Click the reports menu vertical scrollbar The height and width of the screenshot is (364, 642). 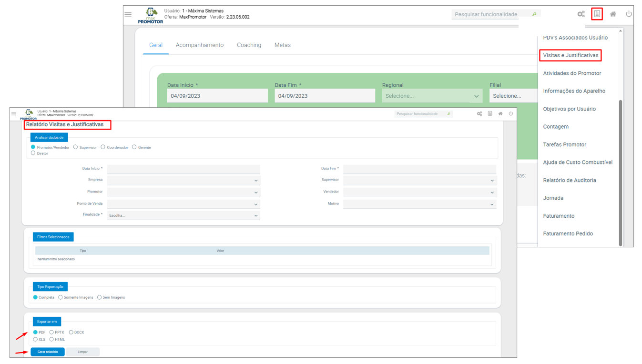[620, 172]
